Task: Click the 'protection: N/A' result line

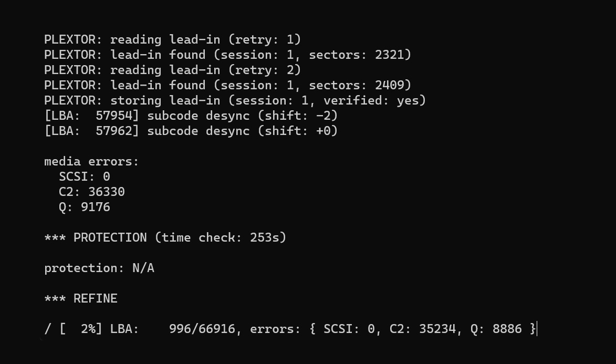Action: coord(99,268)
